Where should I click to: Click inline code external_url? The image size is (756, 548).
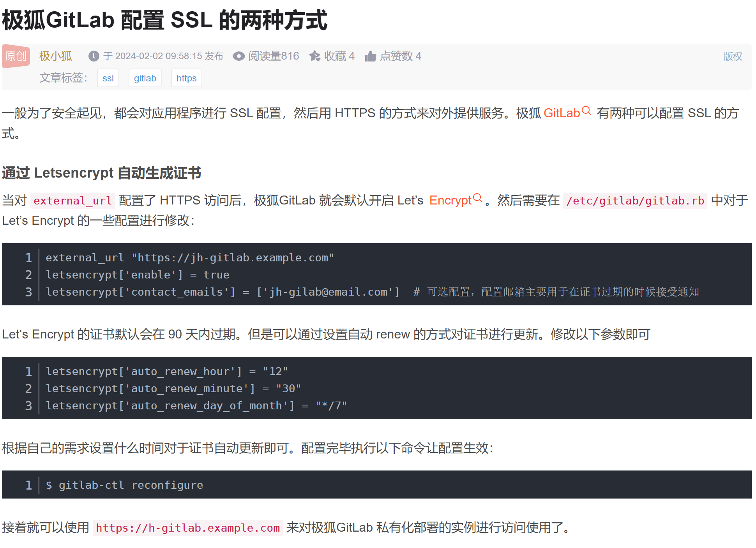click(73, 201)
